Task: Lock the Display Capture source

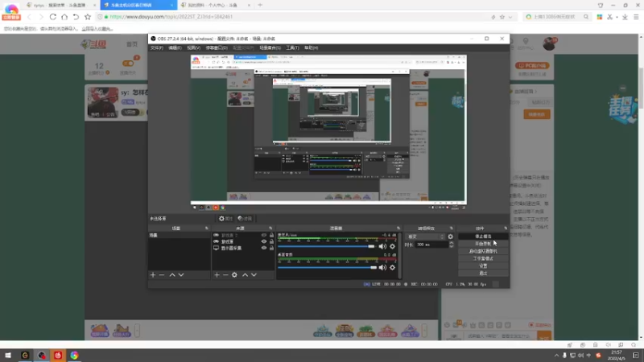Action: [271, 248]
